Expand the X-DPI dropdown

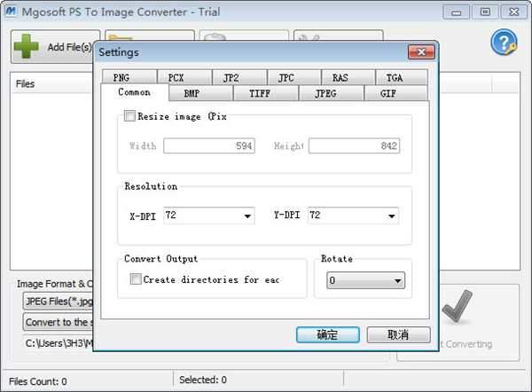[x=247, y=216]
